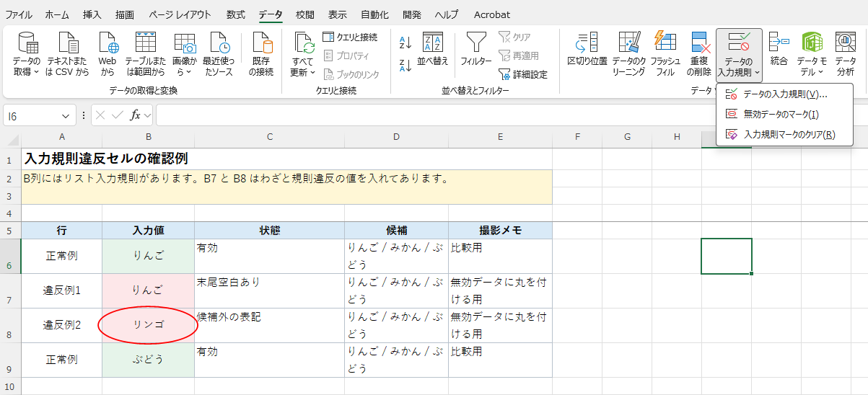Switch to the ホーム tab
Screen dimensions: 868x395
tap(57, 14)
